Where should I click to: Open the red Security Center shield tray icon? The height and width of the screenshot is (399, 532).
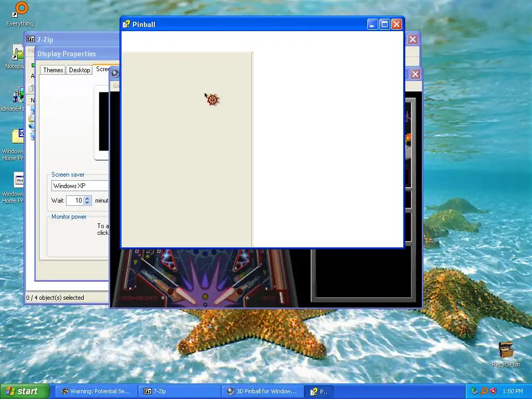pos(493,391)
